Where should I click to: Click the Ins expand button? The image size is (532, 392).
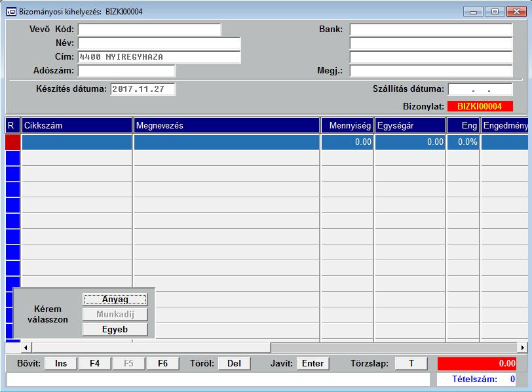click(61, 364)
